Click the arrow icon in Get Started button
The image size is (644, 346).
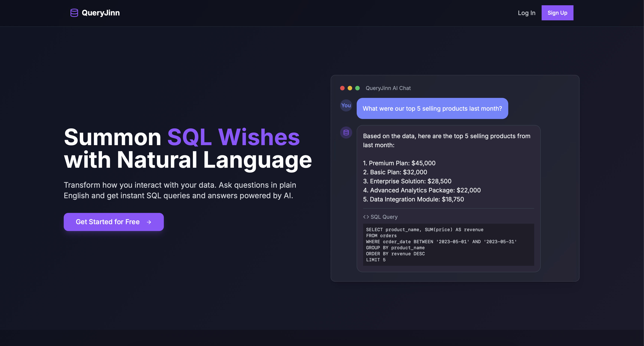[x=149, y=222]
